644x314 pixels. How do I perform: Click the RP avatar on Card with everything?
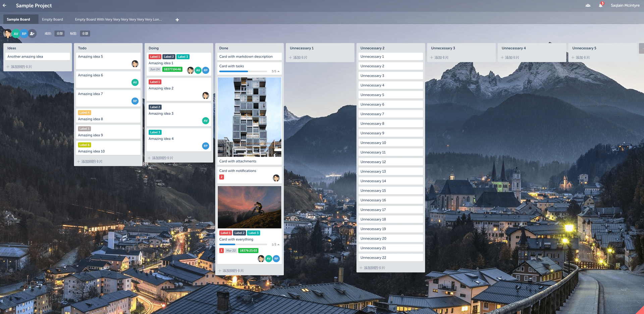click(x=276, y=259)
